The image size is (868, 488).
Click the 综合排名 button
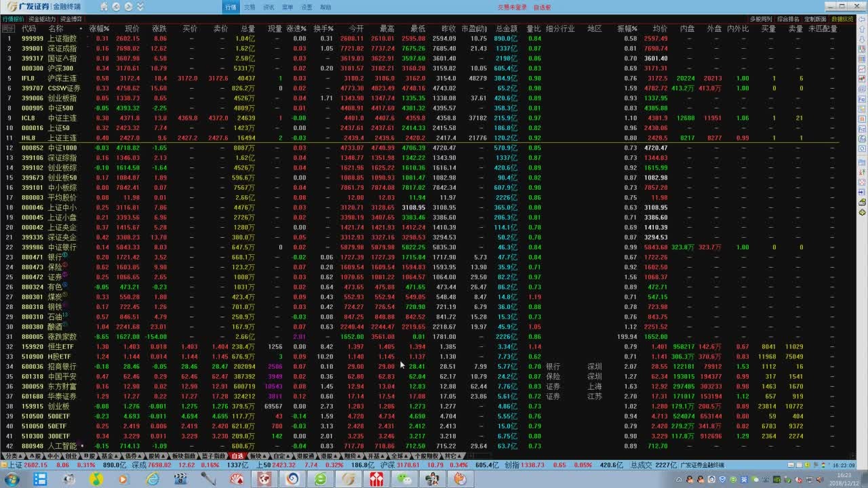tap(788, 19)
